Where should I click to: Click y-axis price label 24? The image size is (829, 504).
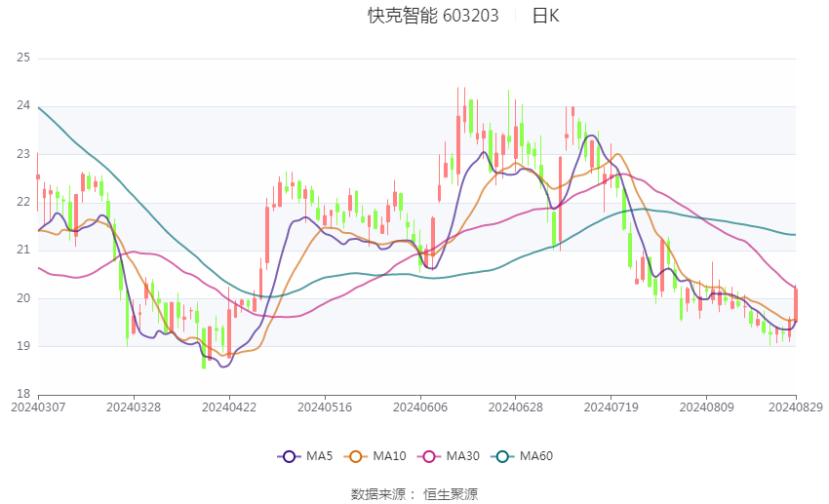coord(23,105)
